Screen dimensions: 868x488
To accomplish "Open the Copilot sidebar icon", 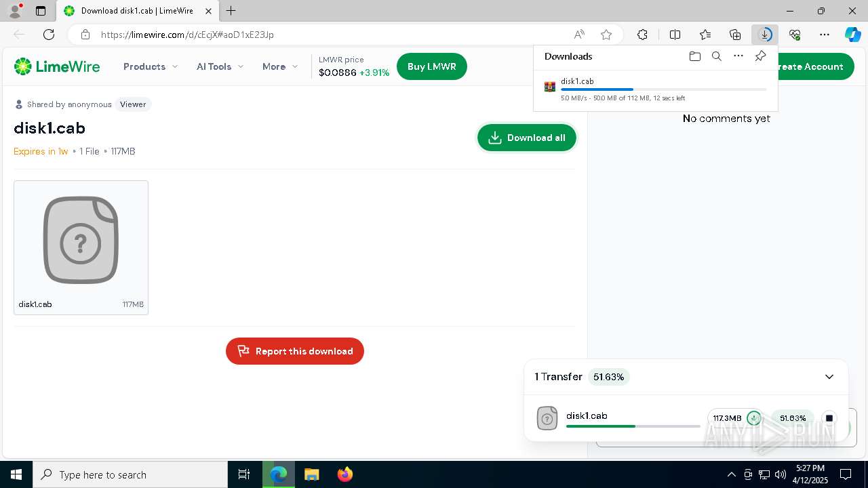I will (x=852, y=35).
